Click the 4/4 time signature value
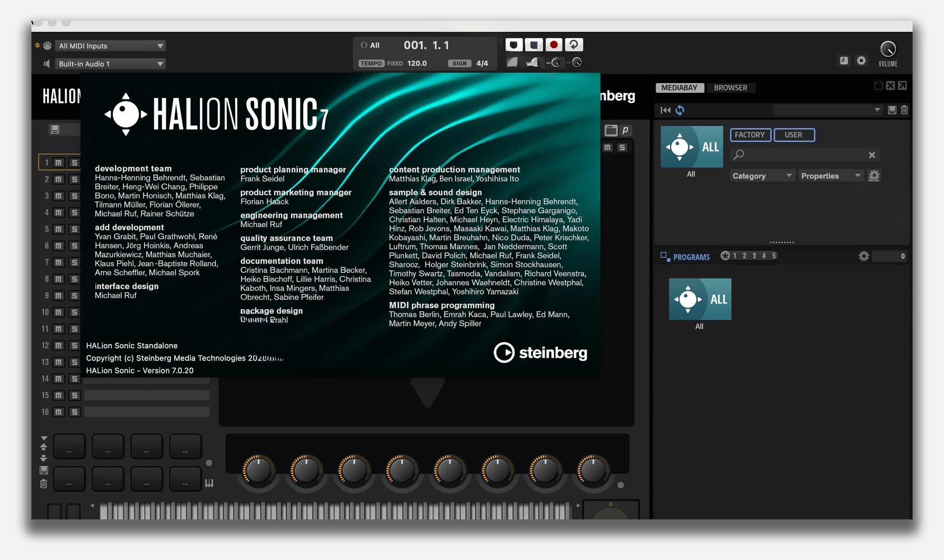944x560 pixels. point(482,63)
